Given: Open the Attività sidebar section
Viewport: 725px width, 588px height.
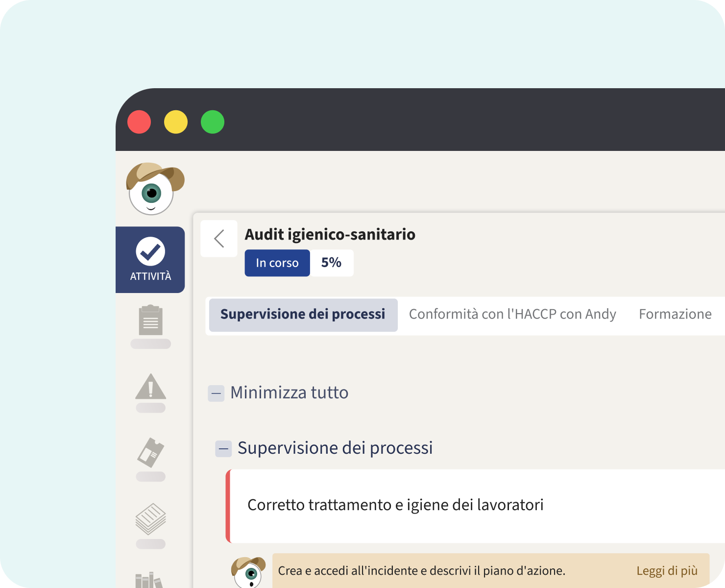Looking at the screenshot, I should tap(150, 260).
